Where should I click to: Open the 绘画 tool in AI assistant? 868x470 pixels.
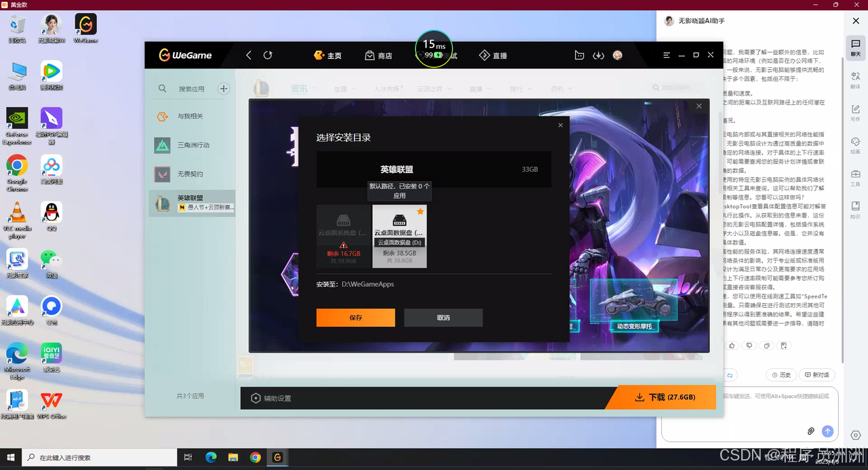click(x=855, y=145)
